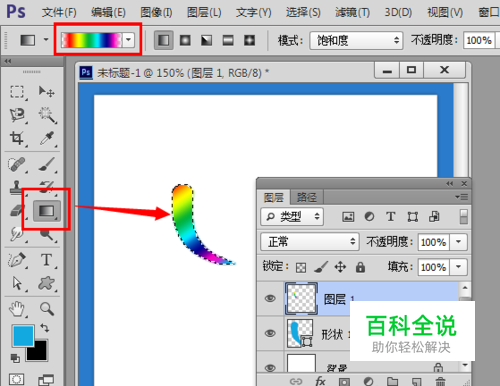Image resolution: width=500 pixels, height=386 pixels.
Task: Select the Rectangular Marquee tool
Action: click(17, 92)
